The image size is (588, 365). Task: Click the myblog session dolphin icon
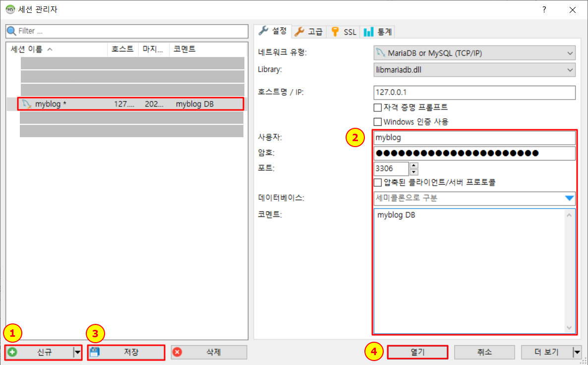[27, 104]
